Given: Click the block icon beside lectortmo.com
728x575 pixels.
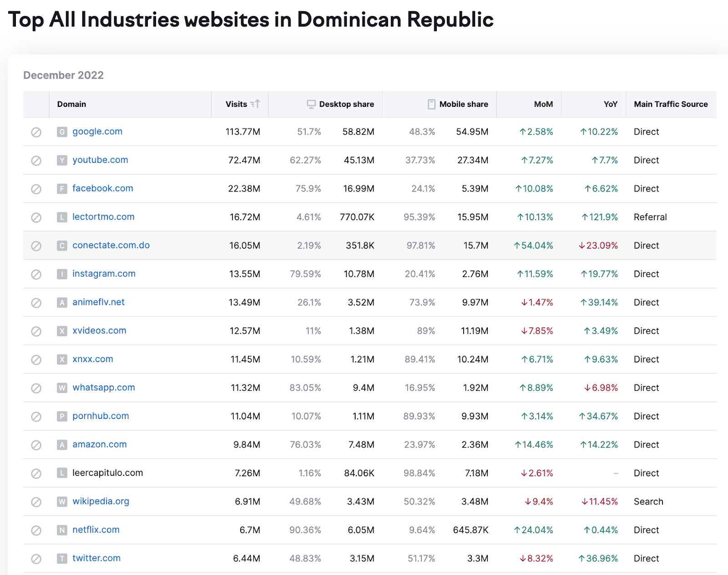Looking at the screenshot, I should [x=36, y=217].
